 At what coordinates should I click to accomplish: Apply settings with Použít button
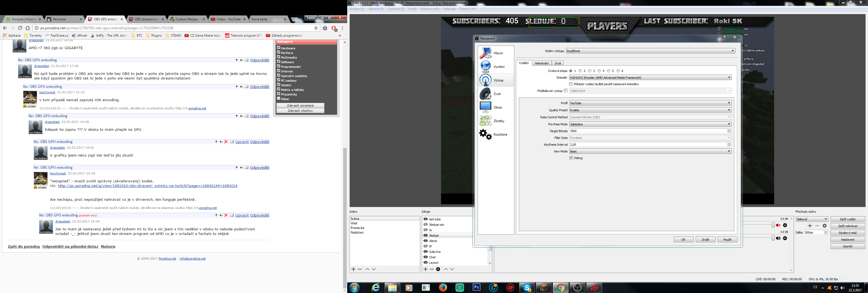pos(727,239)
